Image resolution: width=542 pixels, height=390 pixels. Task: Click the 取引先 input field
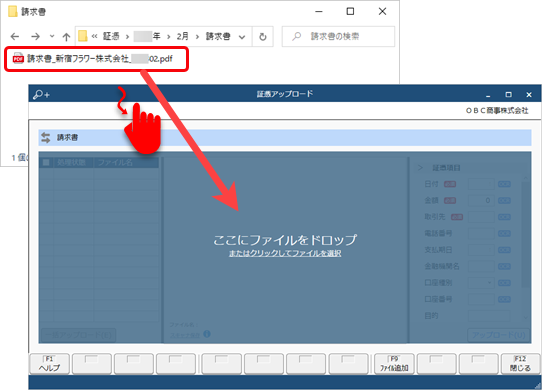pos(482,217)
